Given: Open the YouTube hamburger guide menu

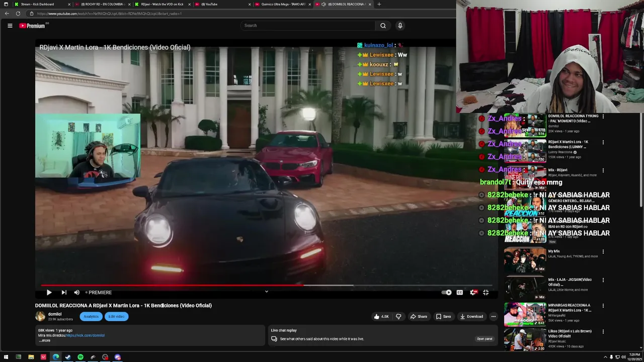Looking at the screenshot, I should tap(10, 26).
